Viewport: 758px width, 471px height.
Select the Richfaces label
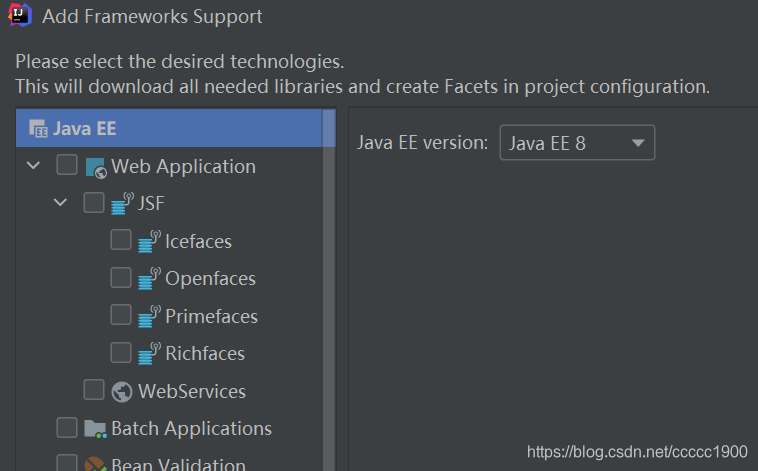tap(205, 353)
